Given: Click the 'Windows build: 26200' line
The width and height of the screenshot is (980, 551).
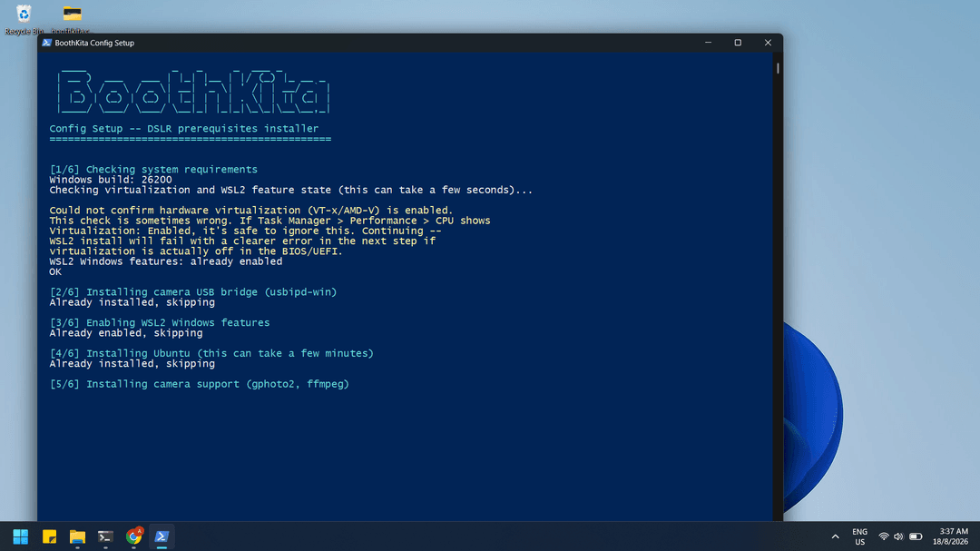Looking at the screenshot, I should [x=111, y=180].
